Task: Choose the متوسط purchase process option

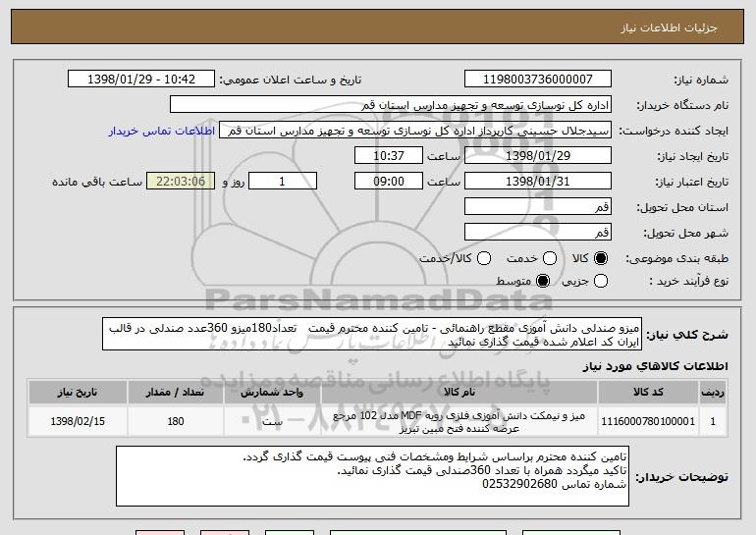Action: tap(542, 281)
